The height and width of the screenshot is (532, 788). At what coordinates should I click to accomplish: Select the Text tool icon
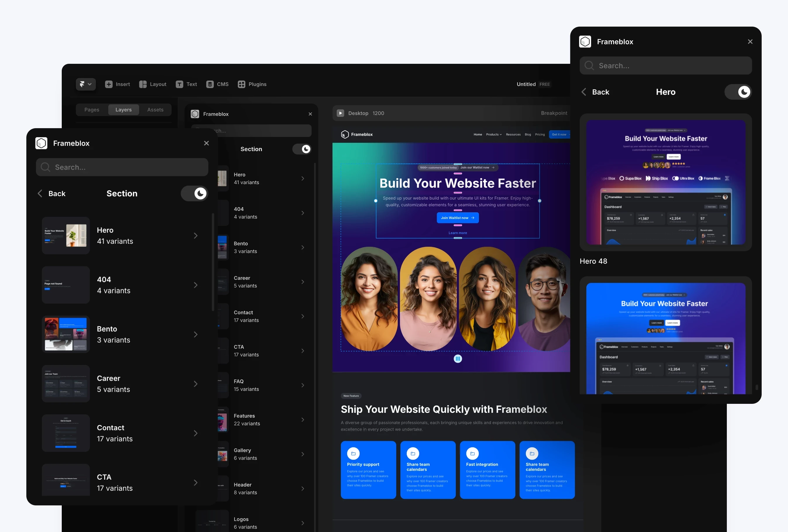tap(179, 84)
